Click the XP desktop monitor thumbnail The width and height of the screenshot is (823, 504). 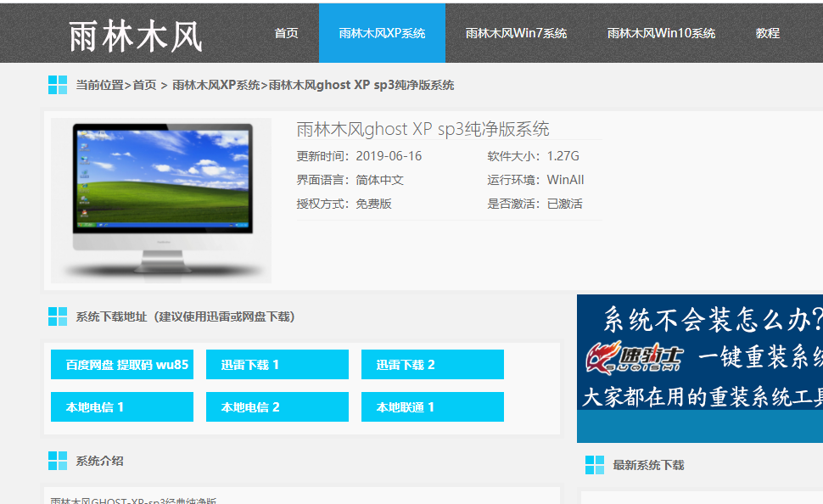tap(161, 200)
